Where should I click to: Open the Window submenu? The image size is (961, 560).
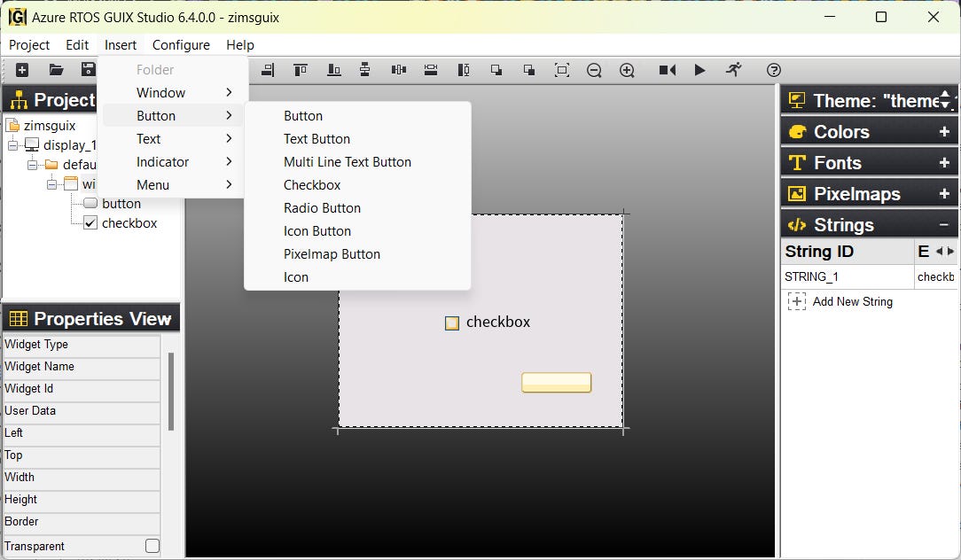coord(174,92)
